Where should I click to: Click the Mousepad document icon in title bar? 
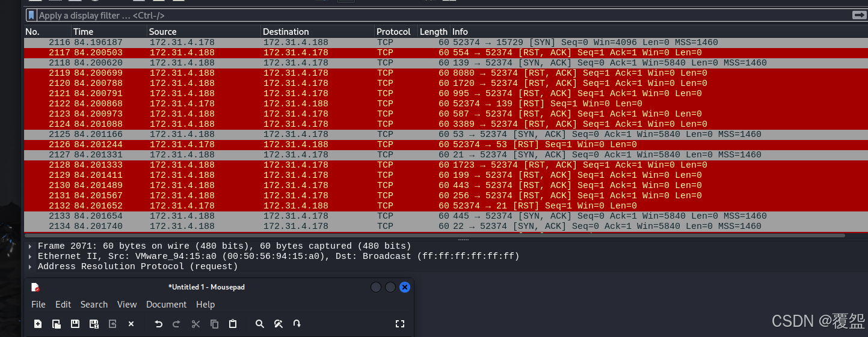coord(35,287)
